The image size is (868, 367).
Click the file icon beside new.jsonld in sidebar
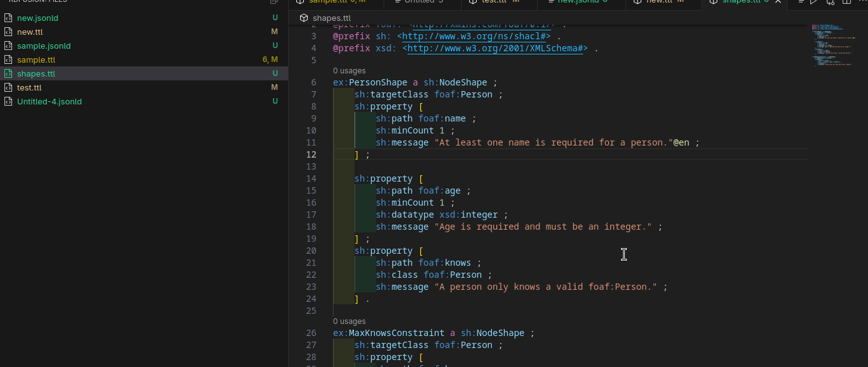(x=8, y=18)
